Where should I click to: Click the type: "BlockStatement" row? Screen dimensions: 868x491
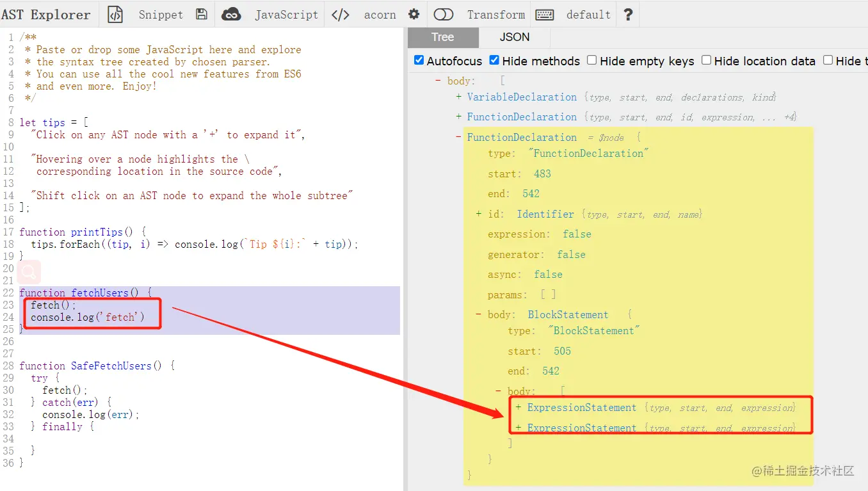coord(574,331)
